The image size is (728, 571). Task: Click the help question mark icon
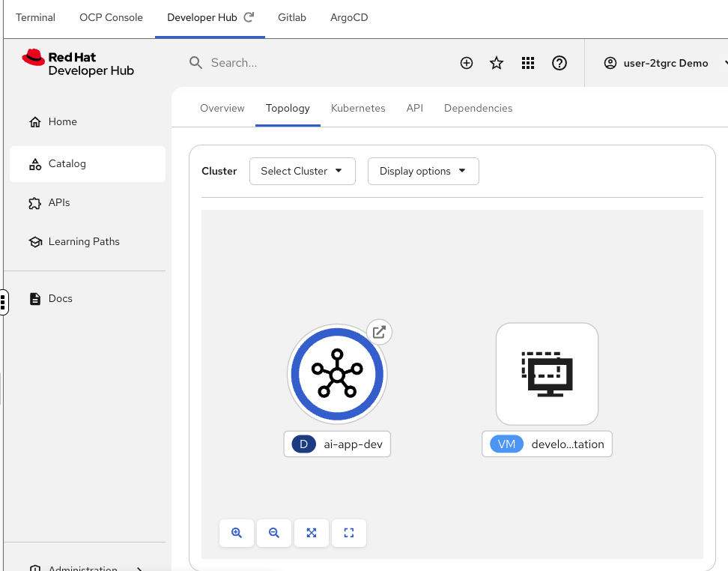pos(559,64)
